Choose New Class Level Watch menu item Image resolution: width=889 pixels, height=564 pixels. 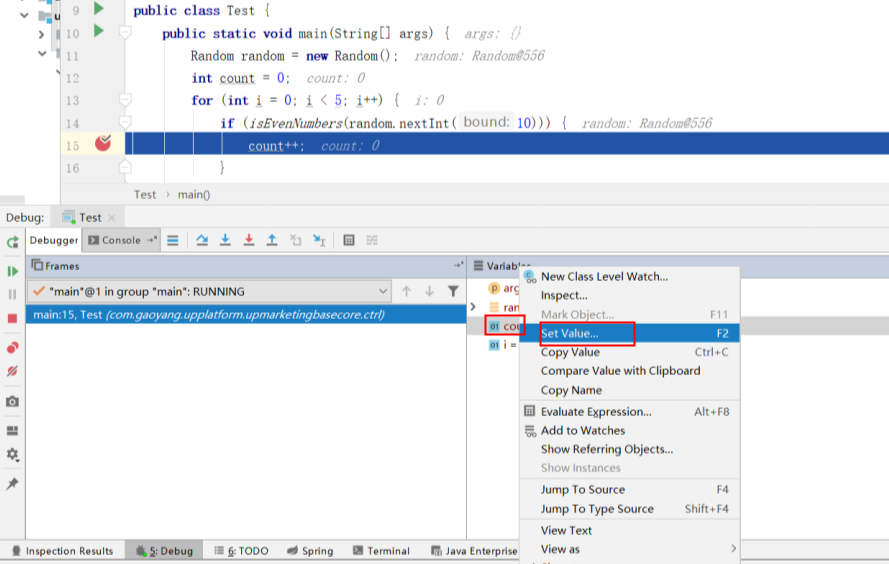pos(629,277)
